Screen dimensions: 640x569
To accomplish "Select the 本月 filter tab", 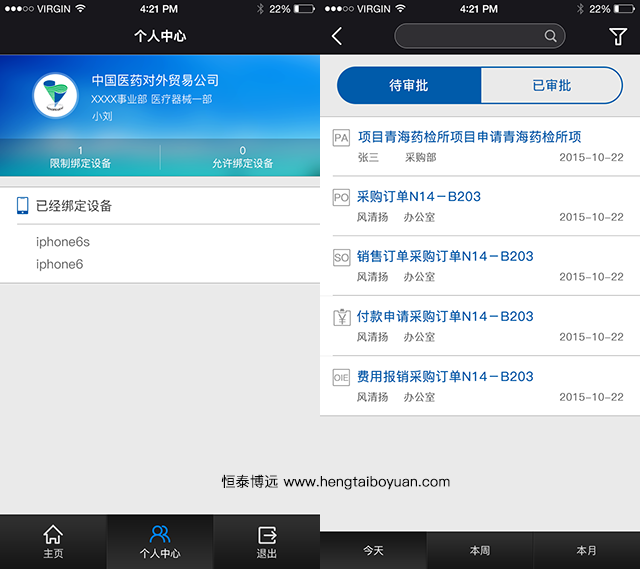I will pyautogui.click(x=587, y=551).
